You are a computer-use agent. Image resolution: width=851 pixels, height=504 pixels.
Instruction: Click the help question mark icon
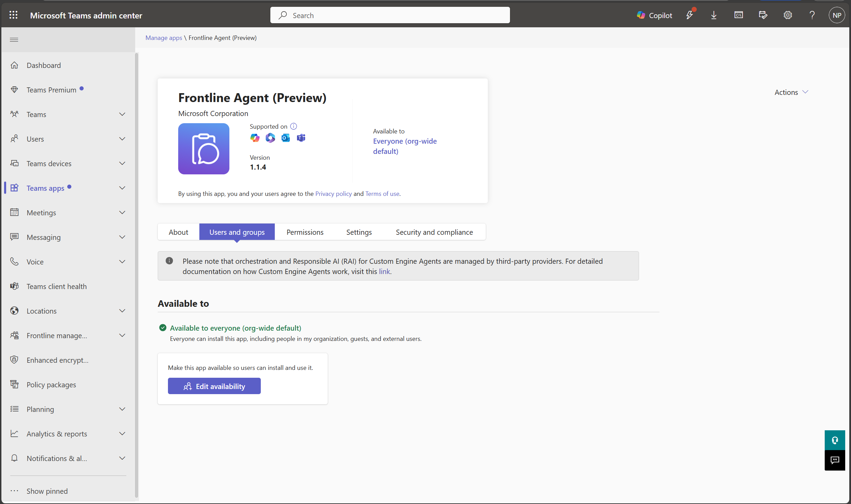(x=812, y=15)
